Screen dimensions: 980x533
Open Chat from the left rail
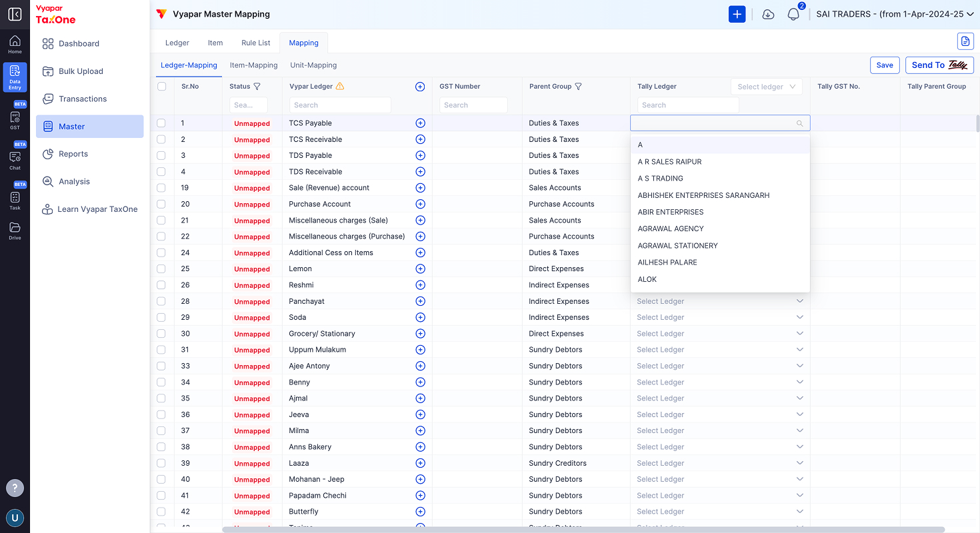coord(15,160)
